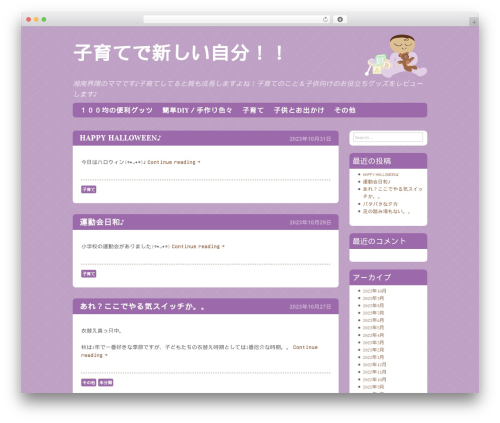Image resolution: width=500 pixels, height=423 pixels.
Task: Open the その他 navigation menu item
Action: point(345,110)
